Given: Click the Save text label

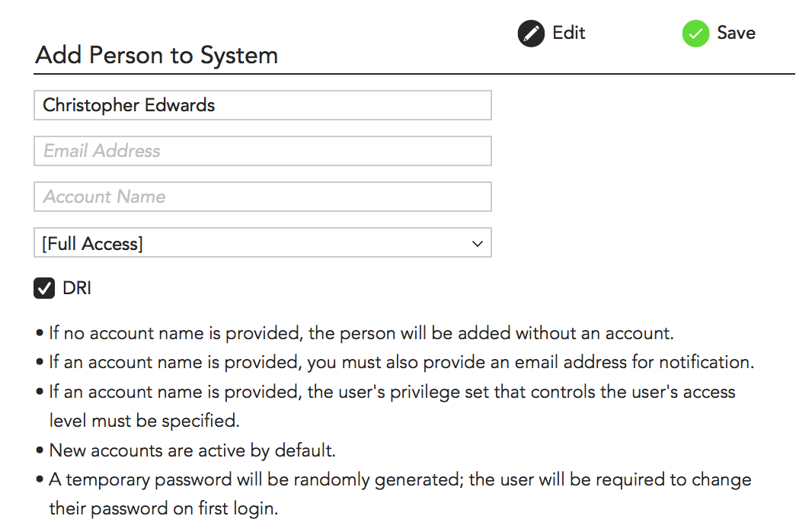Looking at the screenshot, I should 736,33.
